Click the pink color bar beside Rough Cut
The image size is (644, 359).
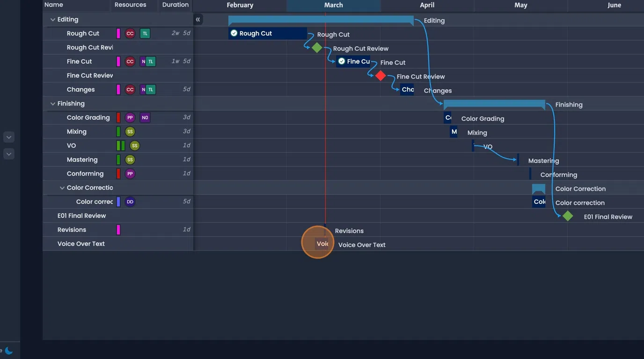118,33
